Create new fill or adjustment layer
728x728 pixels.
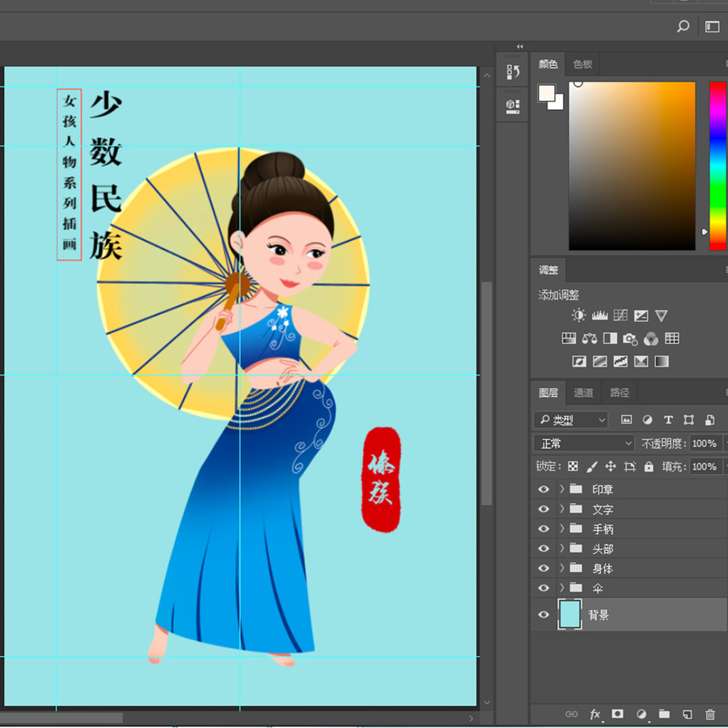pyautogui.click(x=641, y=714)
